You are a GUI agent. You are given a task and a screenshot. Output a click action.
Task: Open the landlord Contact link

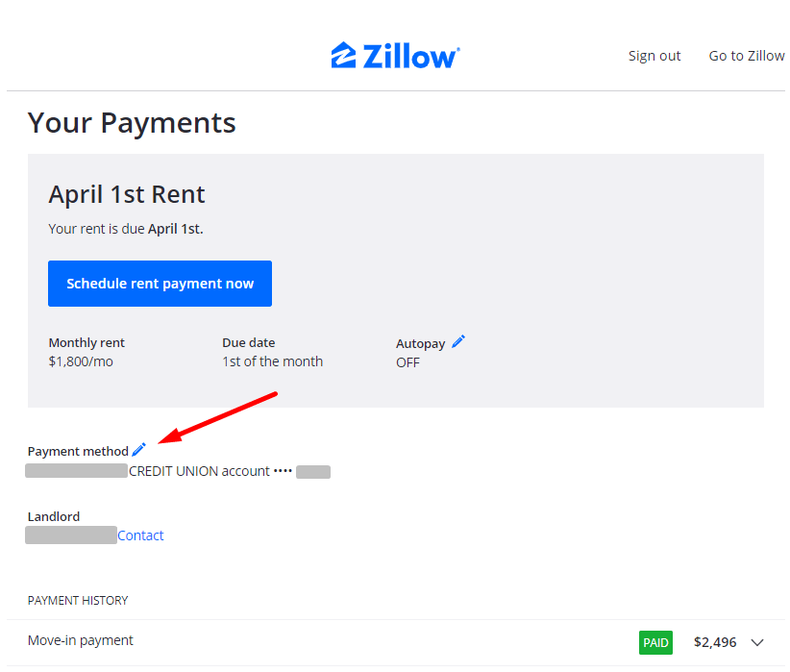coord(140,535)
